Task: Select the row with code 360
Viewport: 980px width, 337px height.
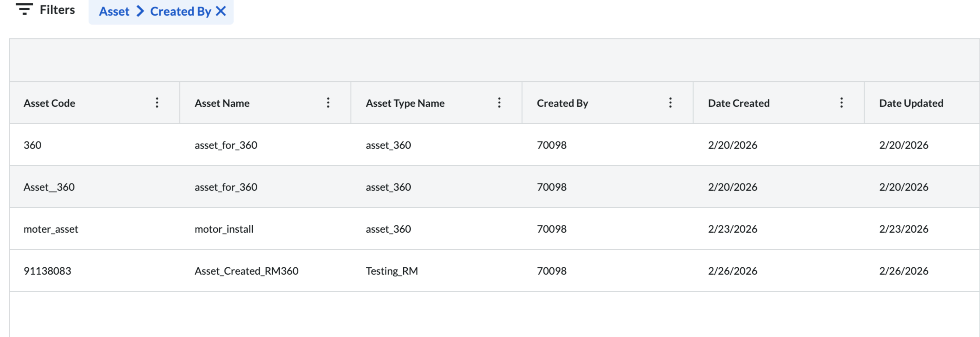Action: (32, 145)
